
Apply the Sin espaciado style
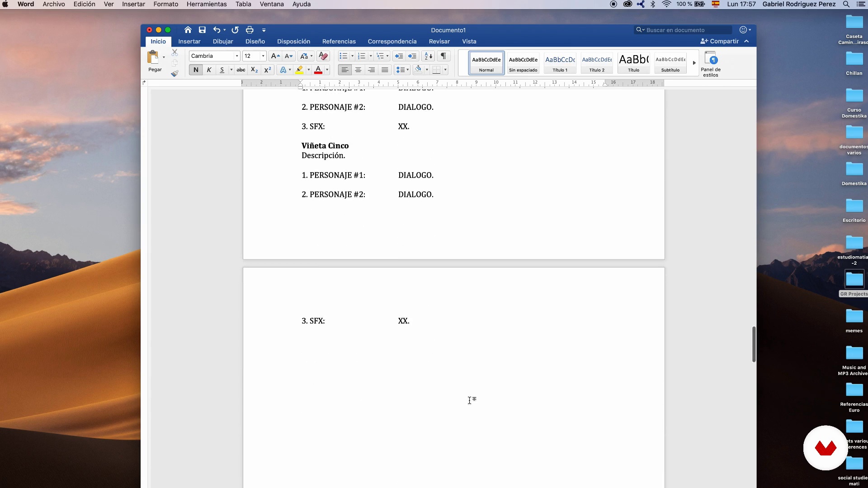523,63
